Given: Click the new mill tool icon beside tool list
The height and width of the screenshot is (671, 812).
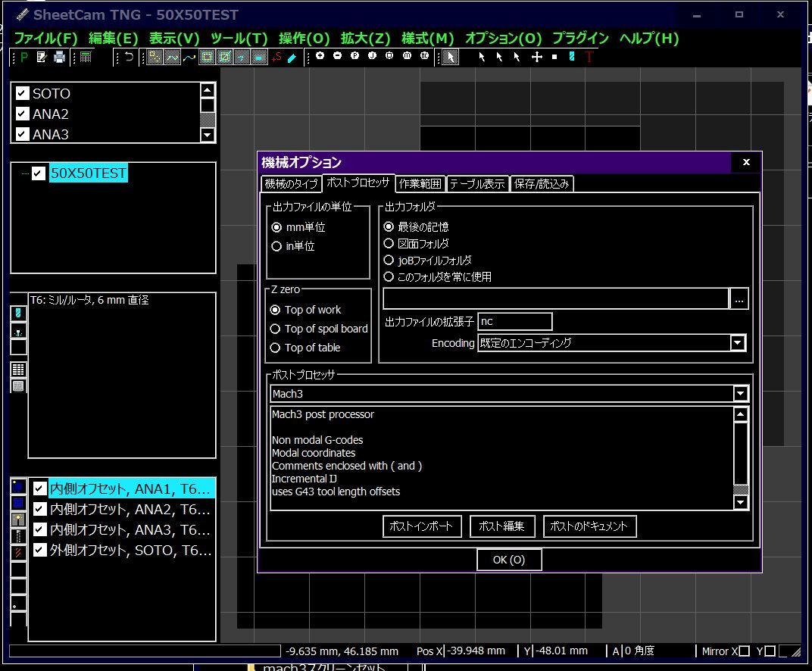Looking at the screenshot, I should (x=18, y=314).
